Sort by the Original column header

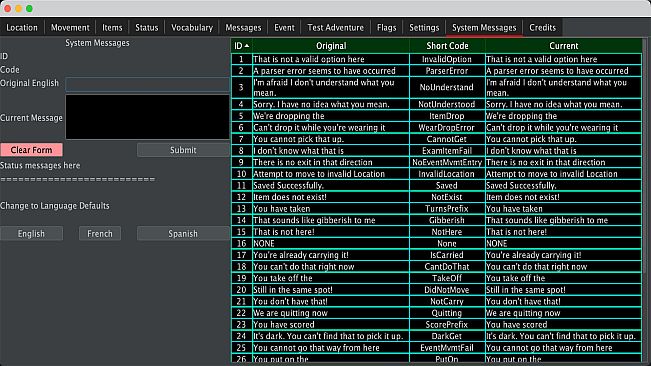tap(331, 46)
